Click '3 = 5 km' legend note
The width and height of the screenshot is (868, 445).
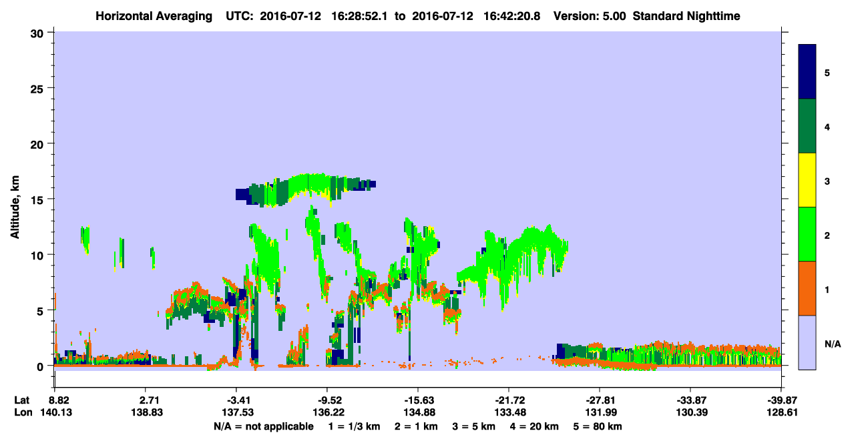pyautogui.click(x=475, y=426)
